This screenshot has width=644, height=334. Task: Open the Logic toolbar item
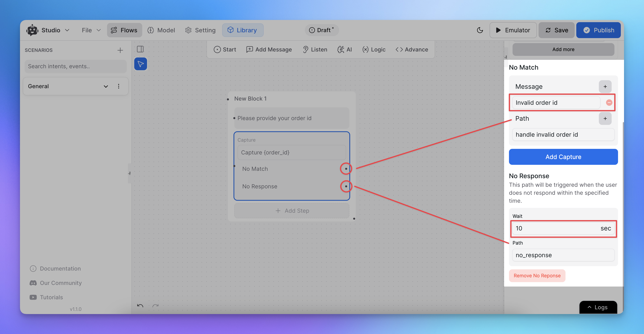[x=374, y=50]
